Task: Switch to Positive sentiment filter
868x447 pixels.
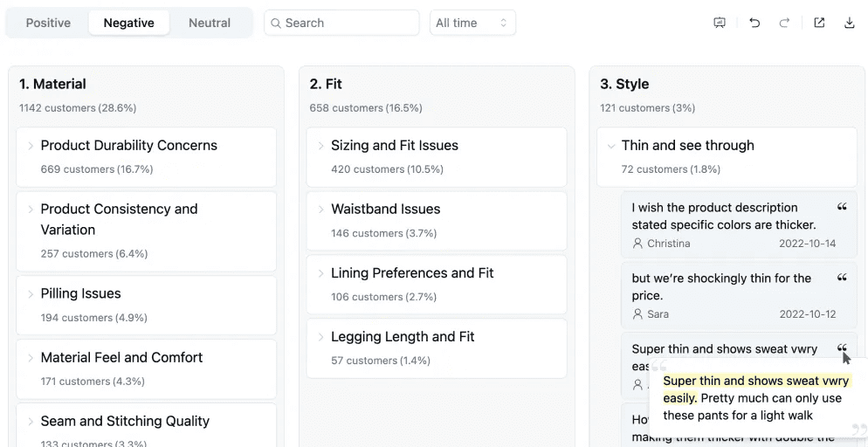Action: pyautogui.click(x=48, y=23)
